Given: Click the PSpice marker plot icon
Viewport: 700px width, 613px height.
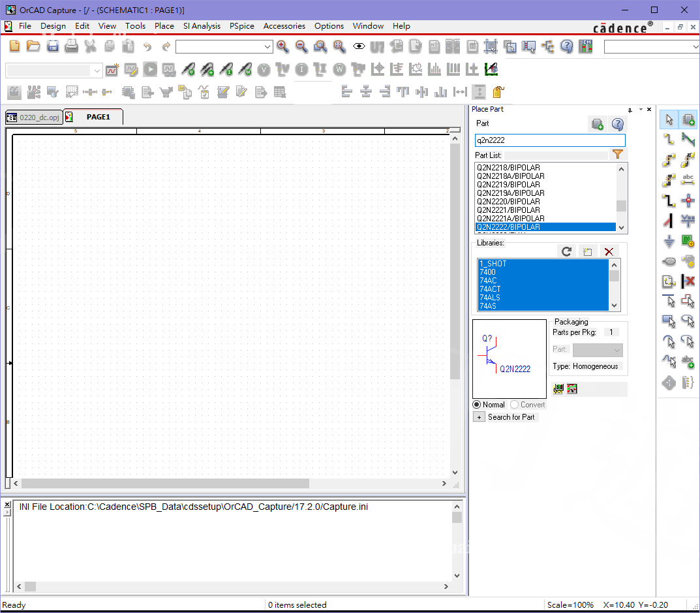Looking at the screenshot, I should click(x=491, y=69).
